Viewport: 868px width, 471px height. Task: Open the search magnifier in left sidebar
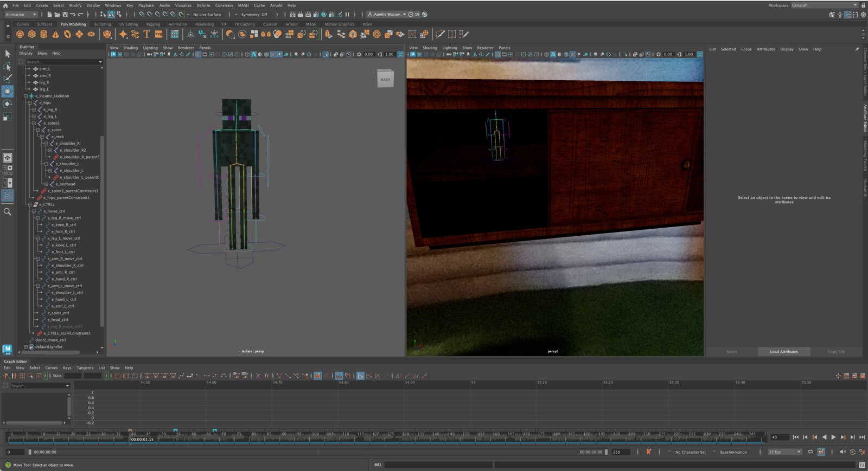(x=8, y=212)
